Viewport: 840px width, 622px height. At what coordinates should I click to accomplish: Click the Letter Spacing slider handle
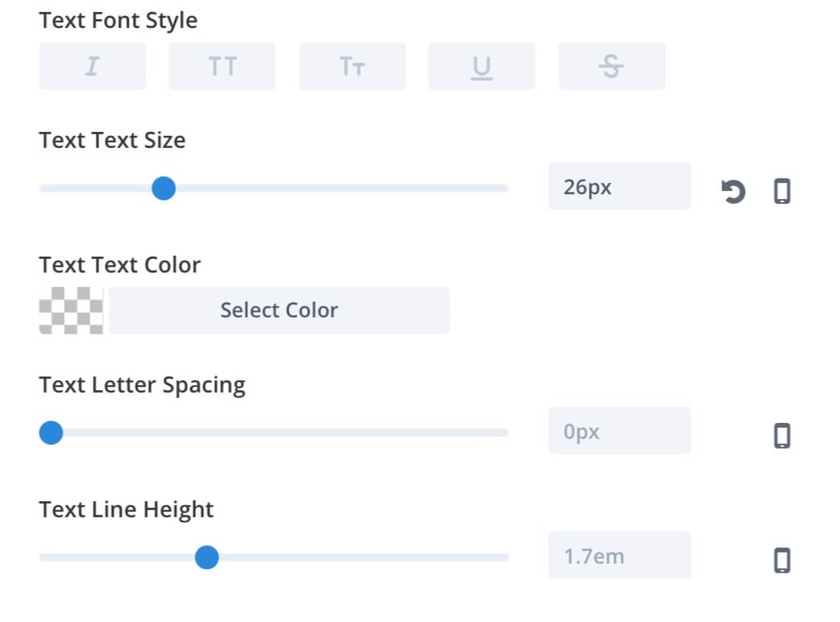51,433
